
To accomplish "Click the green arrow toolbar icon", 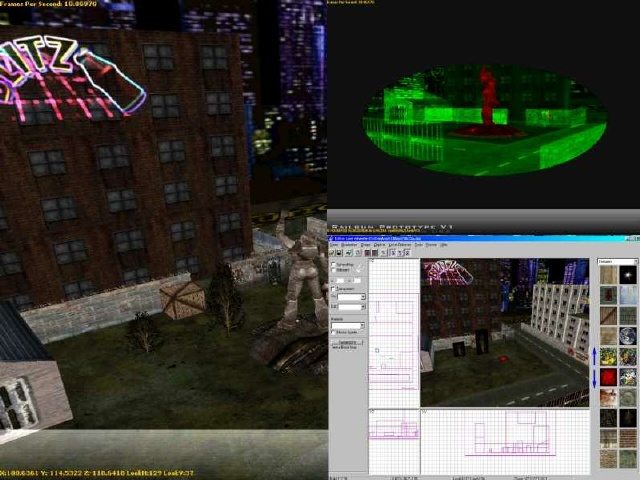I will 349,253.
